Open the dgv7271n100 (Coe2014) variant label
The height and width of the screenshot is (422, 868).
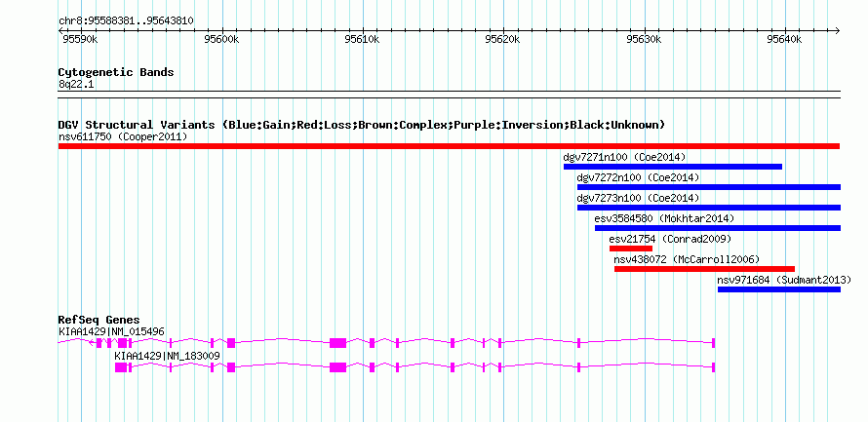click(624, 157)
